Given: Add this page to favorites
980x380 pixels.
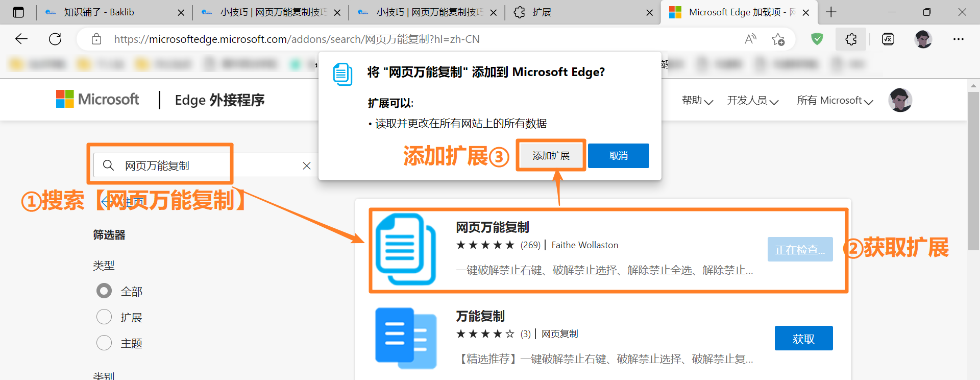Looking at the screenshot, I should tap(778, 39).
